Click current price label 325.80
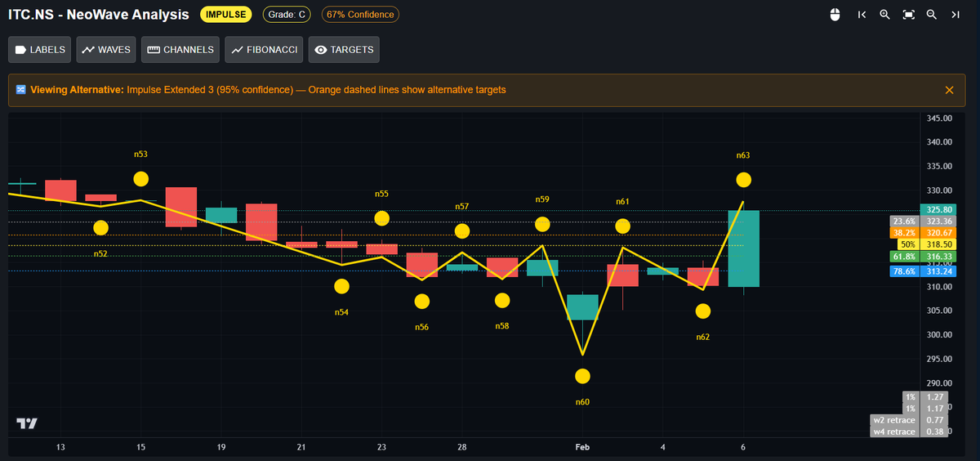Viewport: 980px width, 461px height. pos(940,210)
